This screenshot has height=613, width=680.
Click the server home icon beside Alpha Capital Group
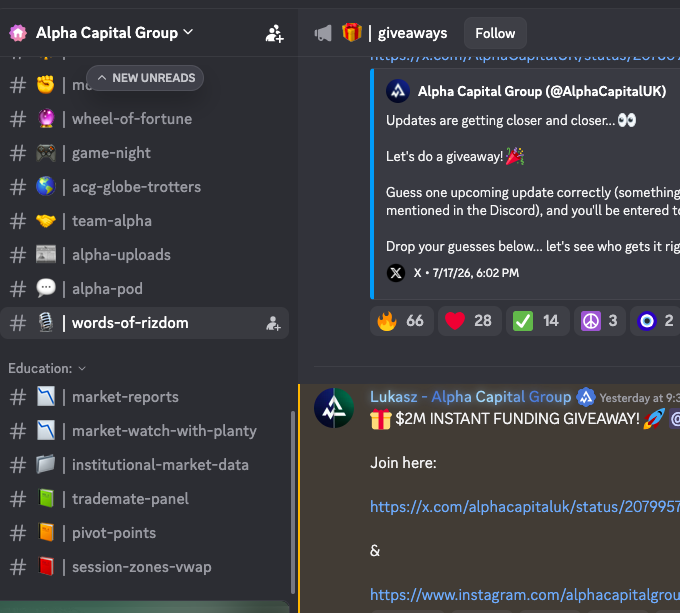tap(18, 33)
